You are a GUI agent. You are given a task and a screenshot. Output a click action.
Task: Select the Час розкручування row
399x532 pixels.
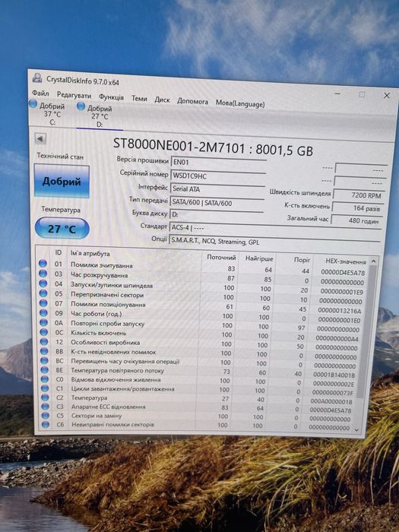tap(202, 278)
